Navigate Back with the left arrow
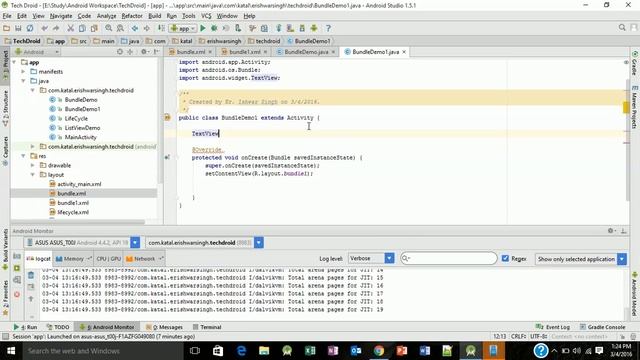The height and width of the screenshot is (360, 640). point(135,28)
